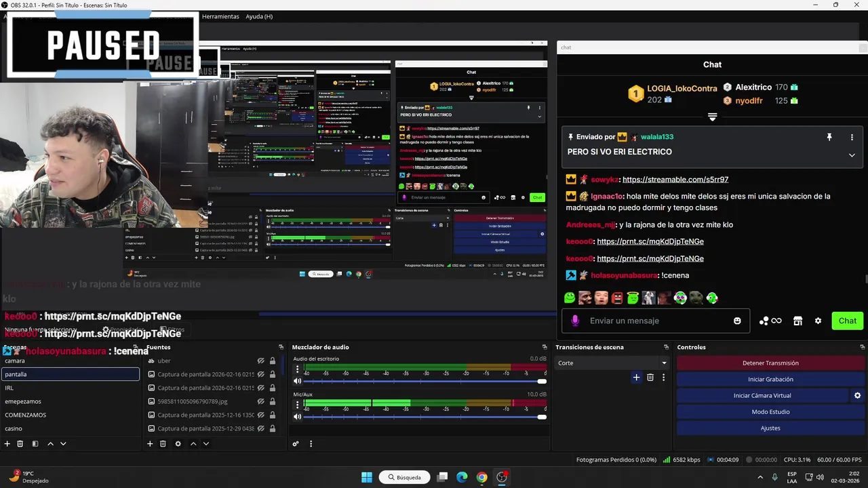
Task: Collapse chat leaderboard with stacked-lines arrow icon
Action: [712, 117]
